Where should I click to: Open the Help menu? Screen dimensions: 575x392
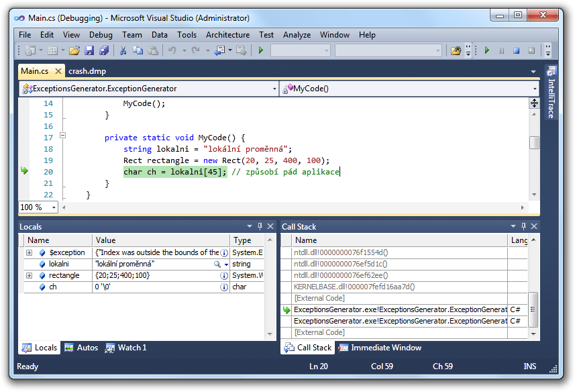[x=367, y=35]
